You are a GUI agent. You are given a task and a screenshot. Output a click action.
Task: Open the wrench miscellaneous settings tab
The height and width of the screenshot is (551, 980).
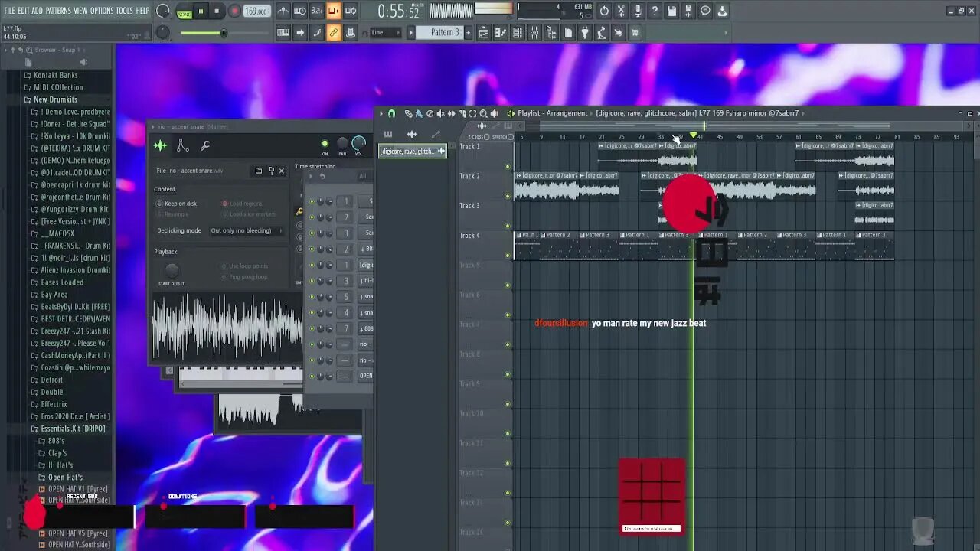pyautogui.click(x=204, y=145)
